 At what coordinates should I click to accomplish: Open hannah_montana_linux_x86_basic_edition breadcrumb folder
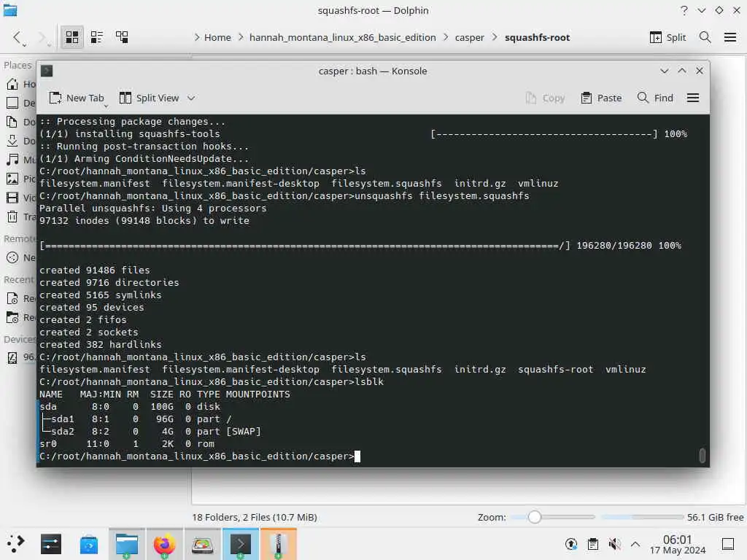[x=343, y=38]
